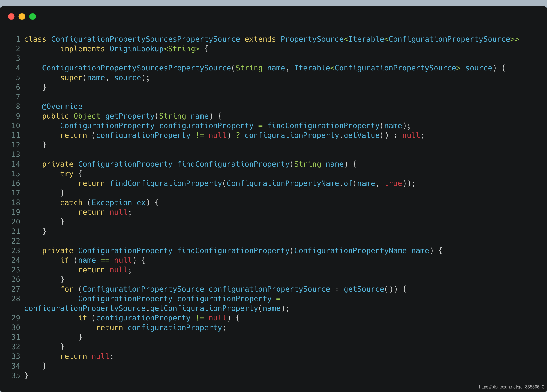Click the @Override annotation text
This screenshot has width=547, height=392.
[62, 107]
